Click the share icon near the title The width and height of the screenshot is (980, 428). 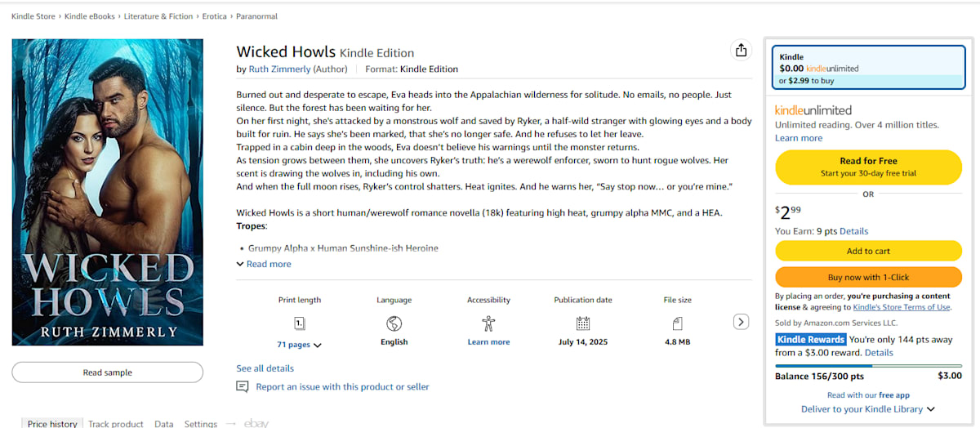point(741,51)
